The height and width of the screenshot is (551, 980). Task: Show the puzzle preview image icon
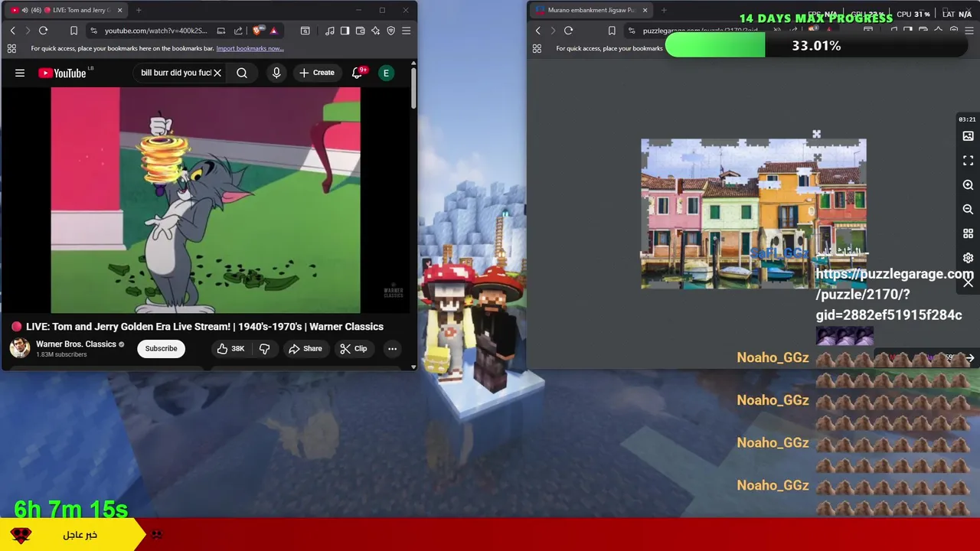(x=968, y=136)
